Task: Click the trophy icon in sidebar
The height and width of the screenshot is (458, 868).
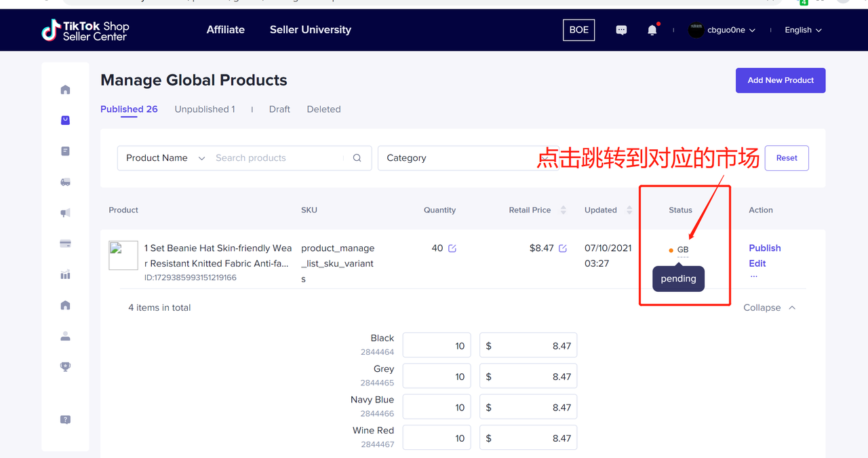Action: [x=65, y=366]
